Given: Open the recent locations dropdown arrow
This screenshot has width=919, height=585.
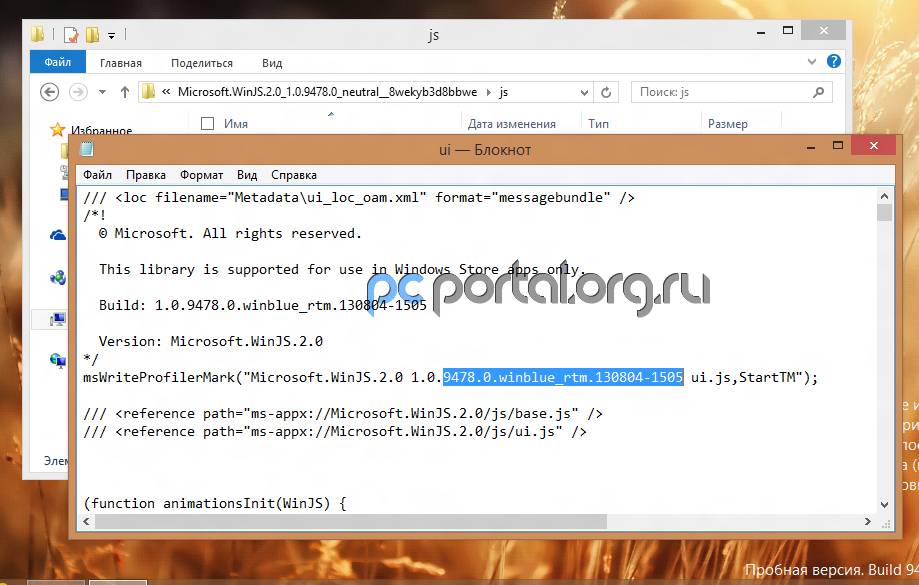Looking at the screenshot, I should click(x=102, y=92).
